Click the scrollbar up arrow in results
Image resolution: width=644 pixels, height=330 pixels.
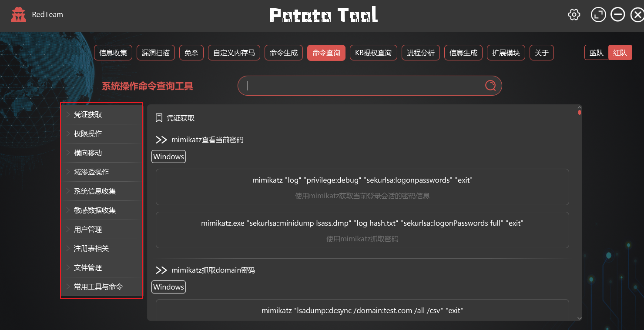pos(579,107)
